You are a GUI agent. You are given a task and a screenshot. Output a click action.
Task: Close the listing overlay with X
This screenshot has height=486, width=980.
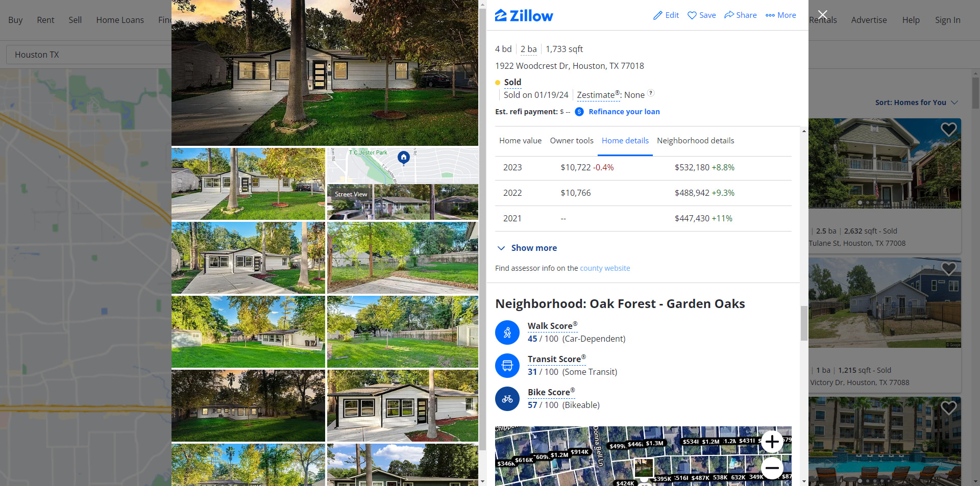tap(822, 15)
